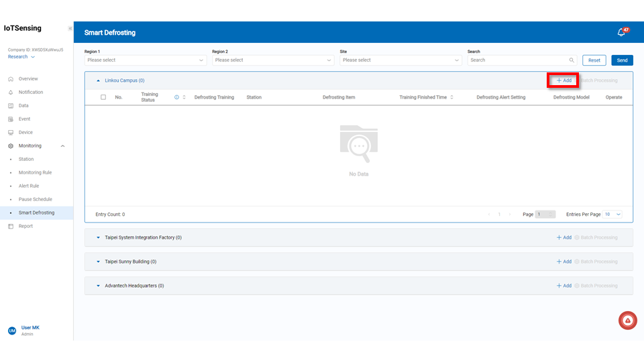Collapse the sidebar using the double-arrow icon
Viewport: 644px width, 362px height.
click(x=70, y=28)
